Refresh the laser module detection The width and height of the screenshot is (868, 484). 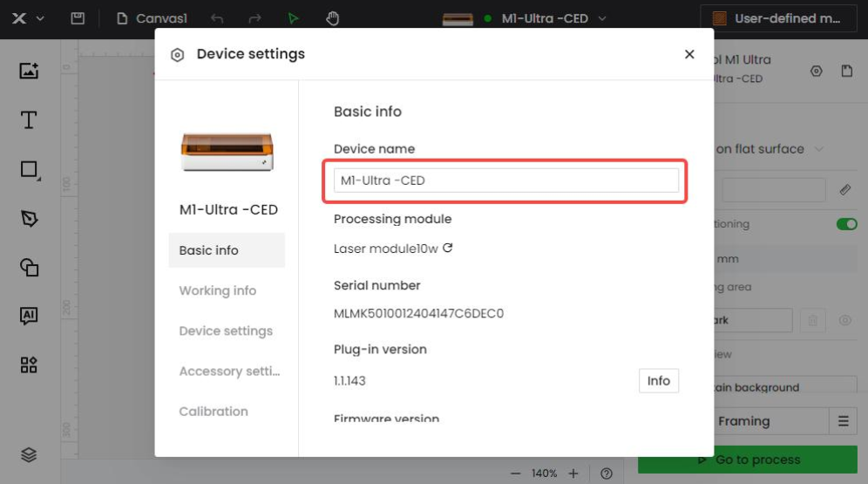pyautogui.click(x=448, y=248)
